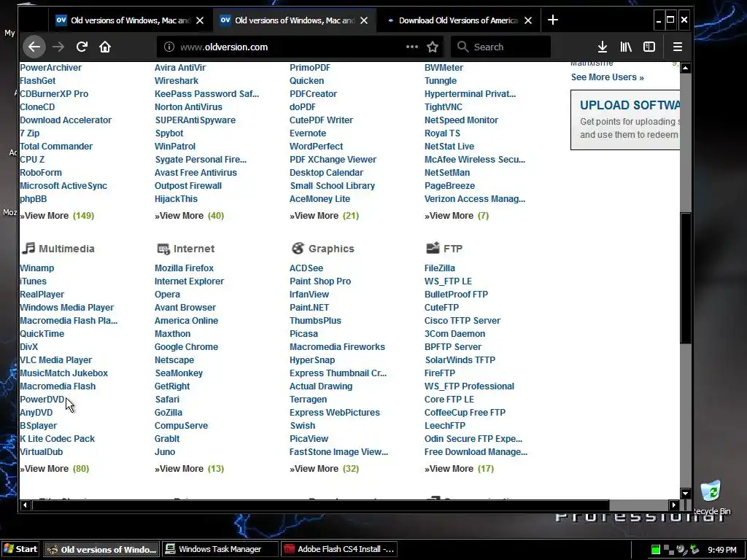Follow the See More Users link
Screen dimensions: 747x560
click(608, 77)
